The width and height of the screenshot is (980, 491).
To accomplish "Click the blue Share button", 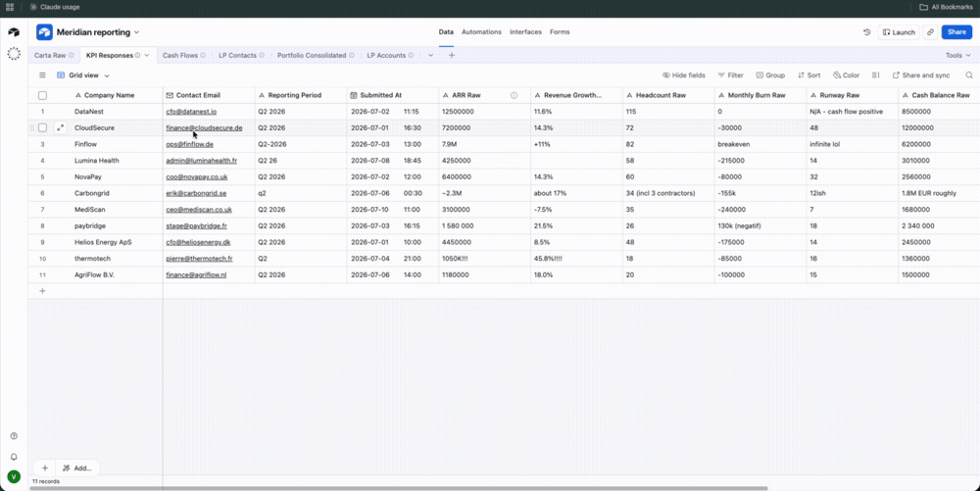I will [x=956, y=32].
